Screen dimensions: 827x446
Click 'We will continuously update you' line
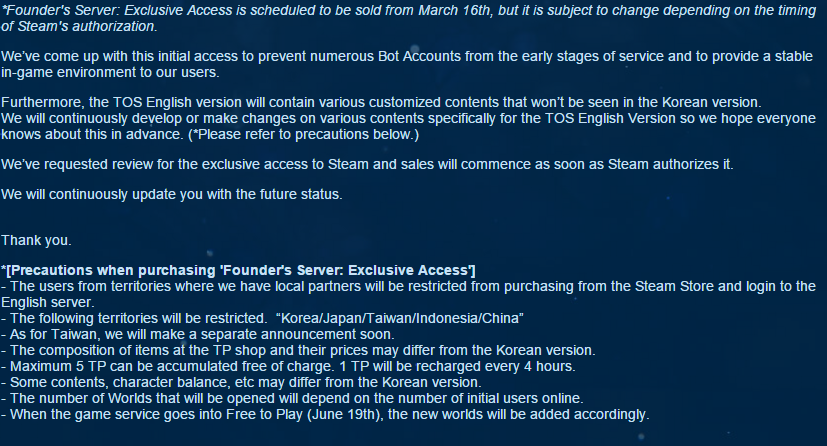click(x=172, y=195)
